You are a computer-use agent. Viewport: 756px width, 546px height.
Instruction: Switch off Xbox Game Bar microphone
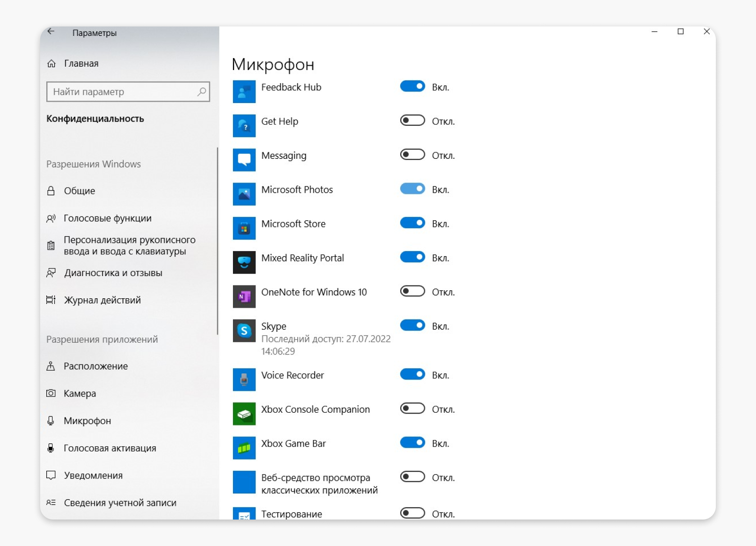412,442
